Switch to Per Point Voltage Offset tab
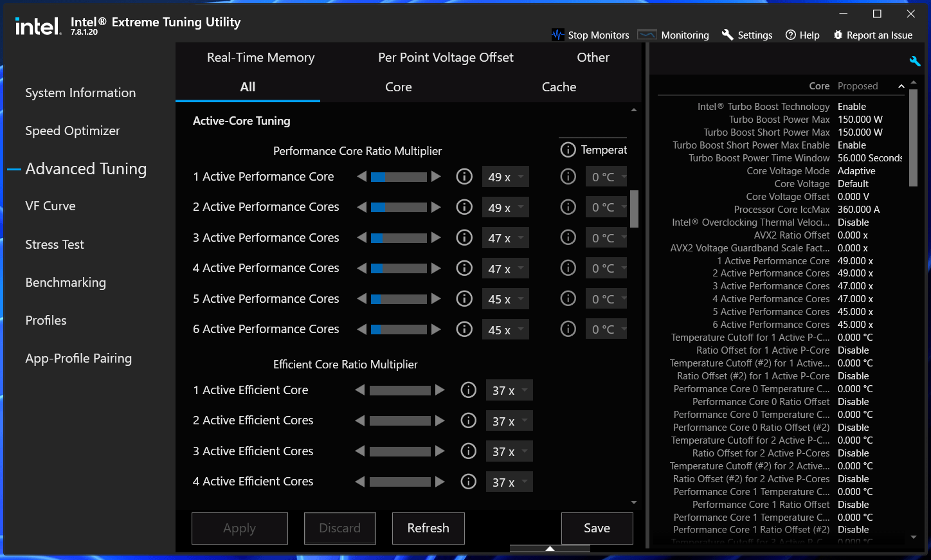931x560 pixels. [446, 57]
